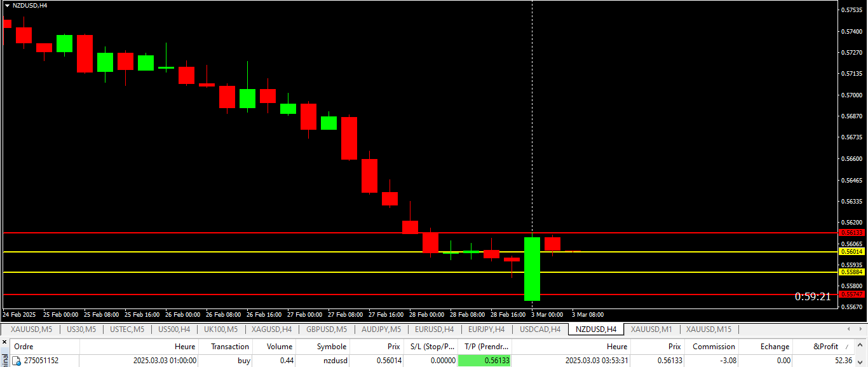Switch to the USDCAD,H4 chart tab
The width and height of the screenshot is (868, 367).
(539, 329)
